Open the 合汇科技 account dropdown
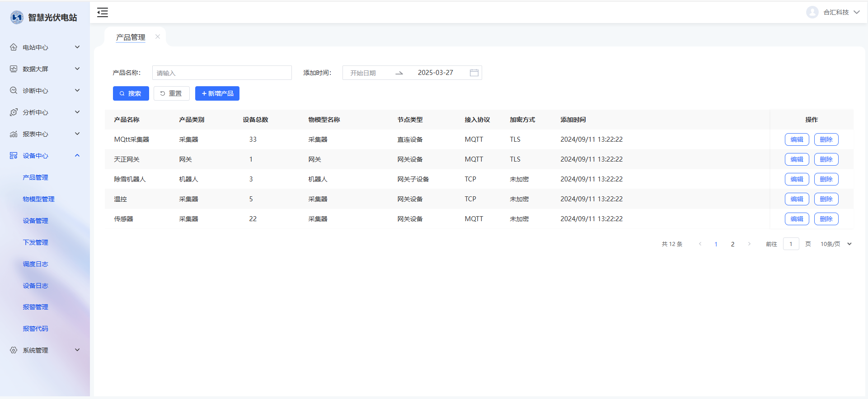 [x=856, y=12]
